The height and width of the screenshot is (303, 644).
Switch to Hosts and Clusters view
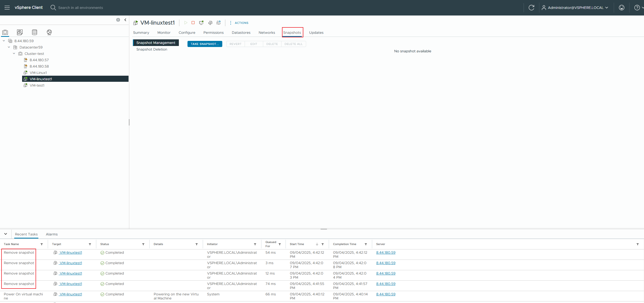(x=5, y=32)
